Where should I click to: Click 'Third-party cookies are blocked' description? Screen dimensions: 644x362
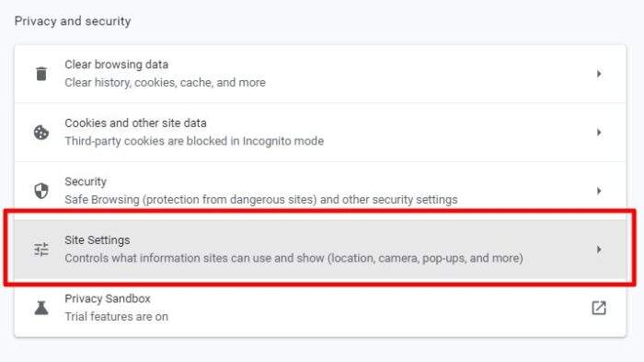pos(194,141)
